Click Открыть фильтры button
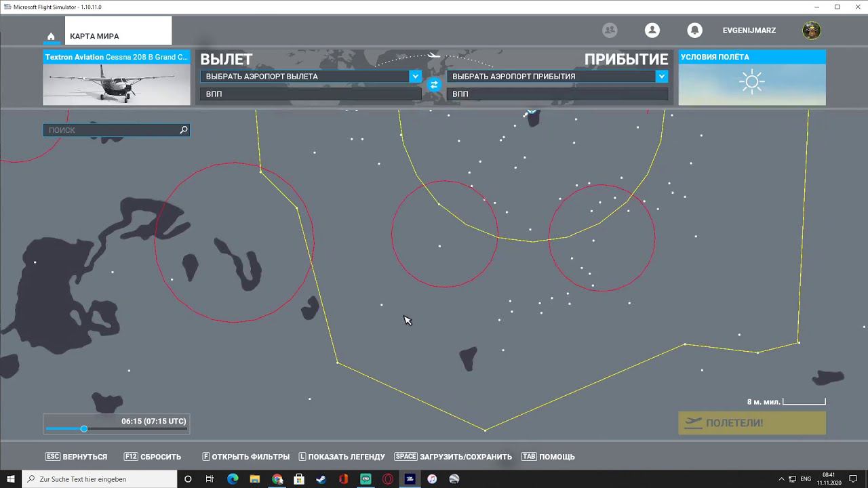The height and width of the screenshot is (488, 868). [x=245, y=457]
